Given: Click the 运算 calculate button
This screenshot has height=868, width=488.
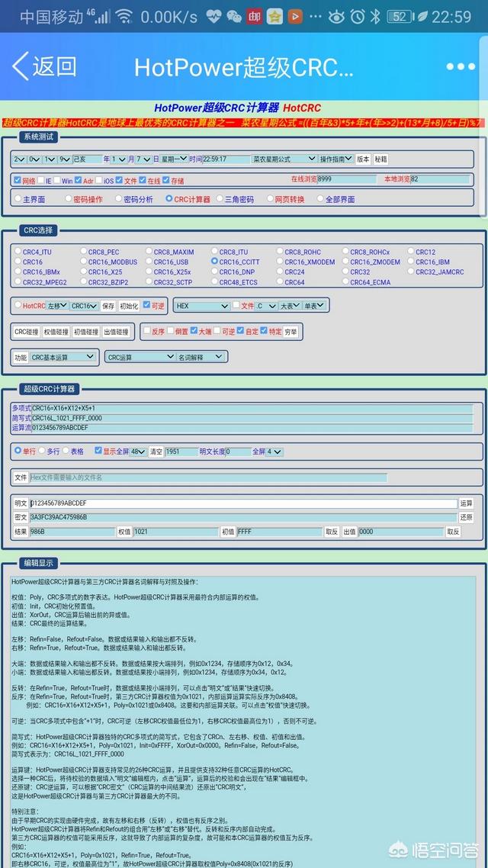Looking at the screenshot, I should 466,503.
